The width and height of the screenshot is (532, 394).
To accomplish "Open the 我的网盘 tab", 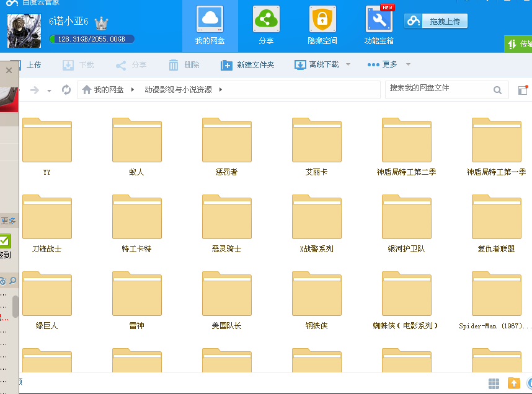I will click(210, 26).
